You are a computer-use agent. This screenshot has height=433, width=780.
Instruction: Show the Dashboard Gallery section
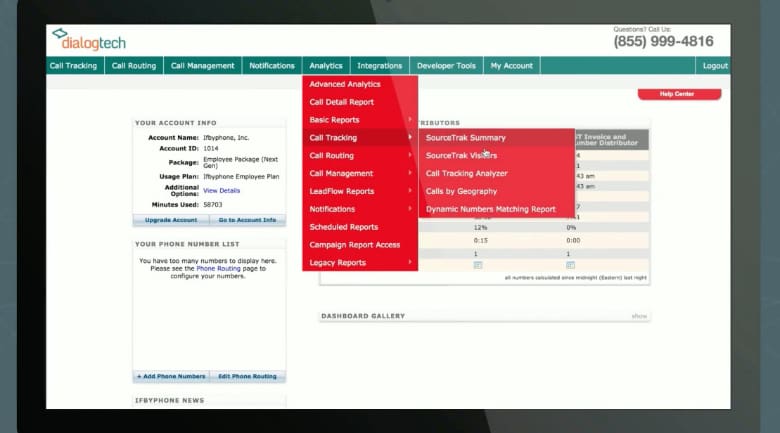coord(639,316)
